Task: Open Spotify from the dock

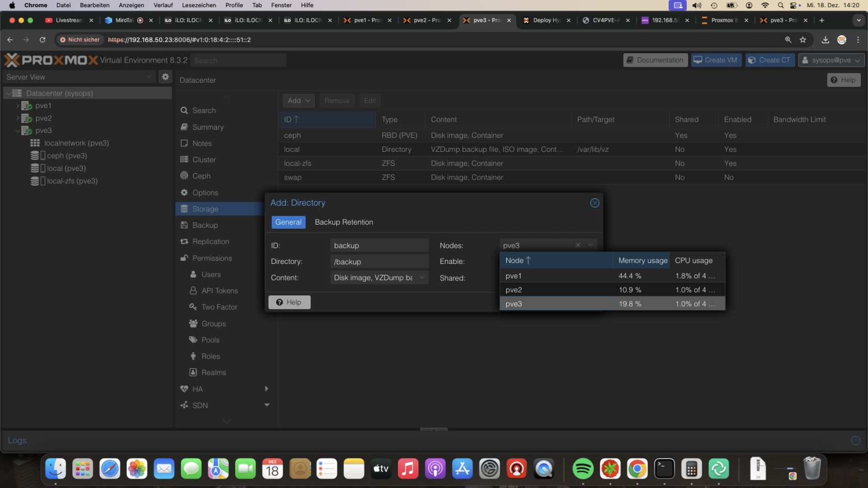Action: 583,469
